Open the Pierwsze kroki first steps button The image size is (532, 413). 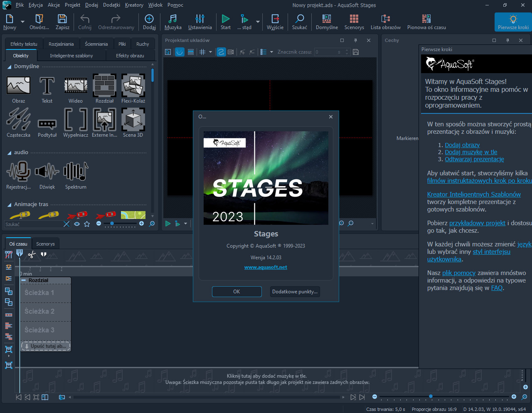(x=513, y=22)
